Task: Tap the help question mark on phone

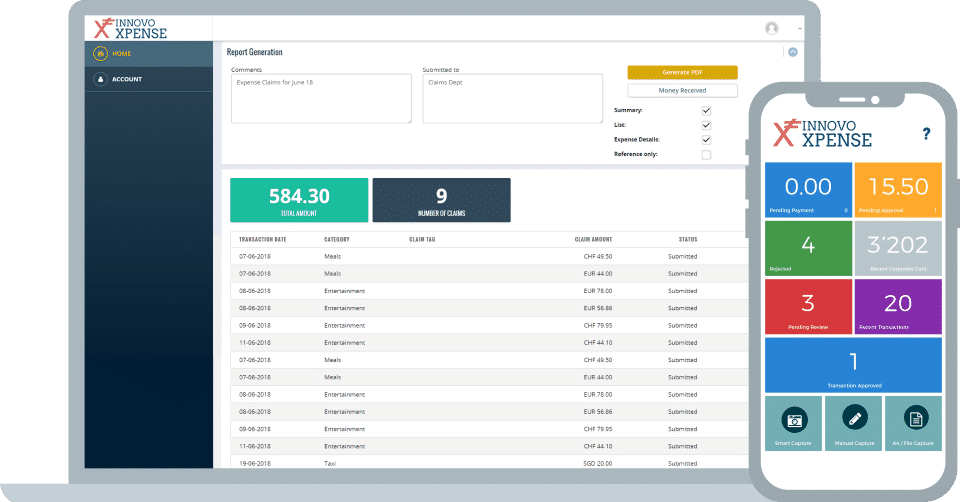Action: (x=926, y=133)
